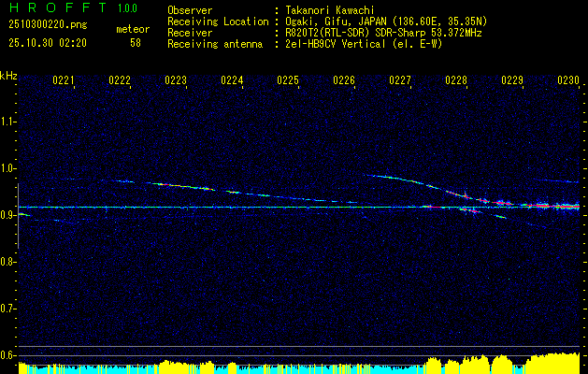This screenshot has width=588, height=374.
Task: Select the 0228 time marker
Action: [456, 81]
